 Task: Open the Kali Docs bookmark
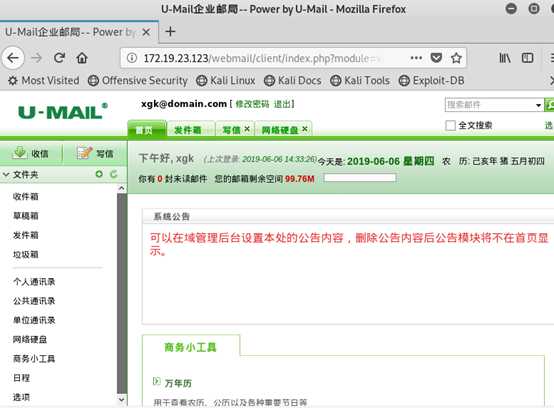[x=293, y=81]
